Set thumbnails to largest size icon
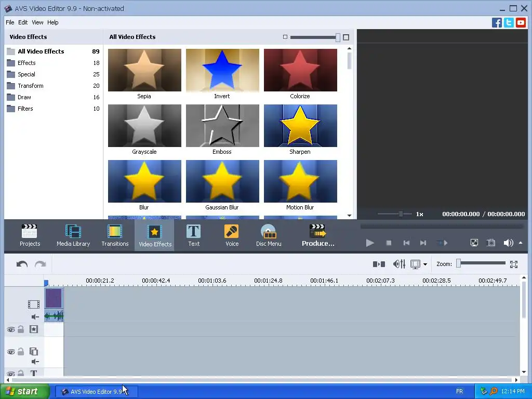This screenshot has height=399, width=532. point(346,37)
